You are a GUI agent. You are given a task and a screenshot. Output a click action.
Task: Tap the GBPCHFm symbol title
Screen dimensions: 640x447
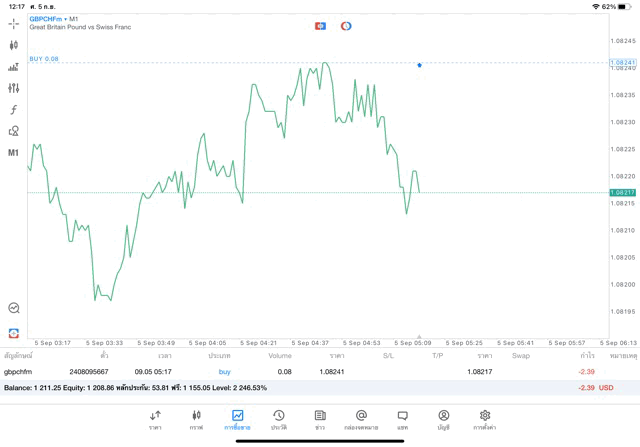46,19
